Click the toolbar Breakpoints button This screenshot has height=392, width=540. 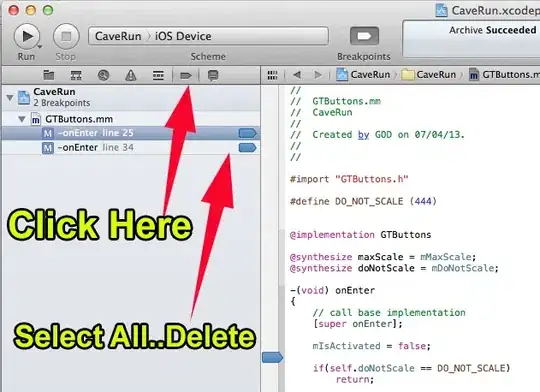pyautogui.click(x=364, y=36)
